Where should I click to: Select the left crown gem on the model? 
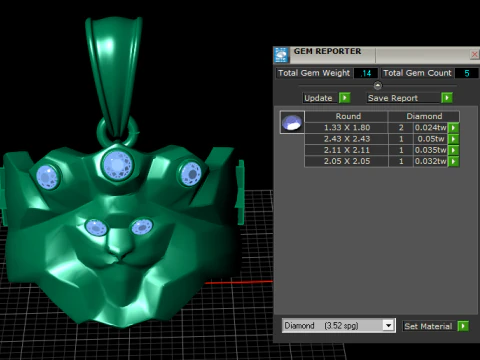point(47,177)
